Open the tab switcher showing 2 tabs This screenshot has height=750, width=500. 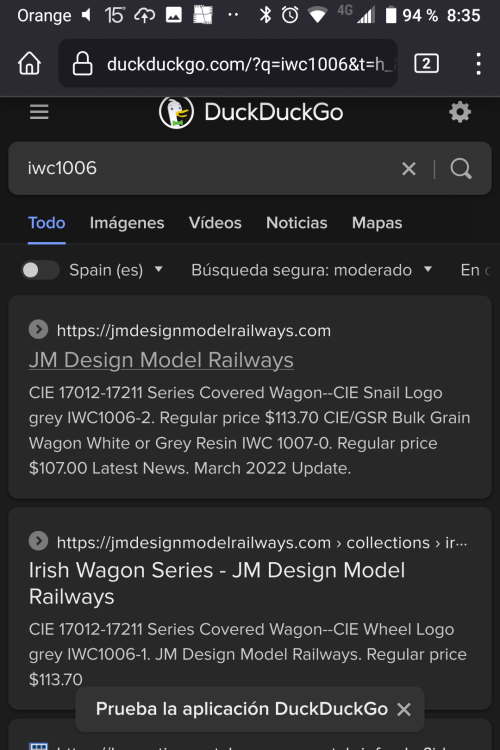[426, 63]
